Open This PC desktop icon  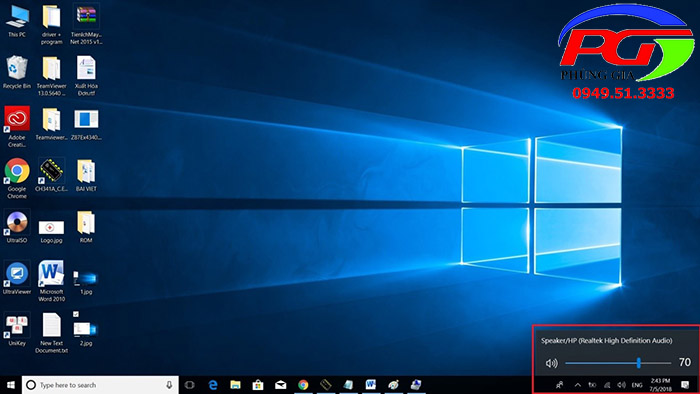[17, 21]
